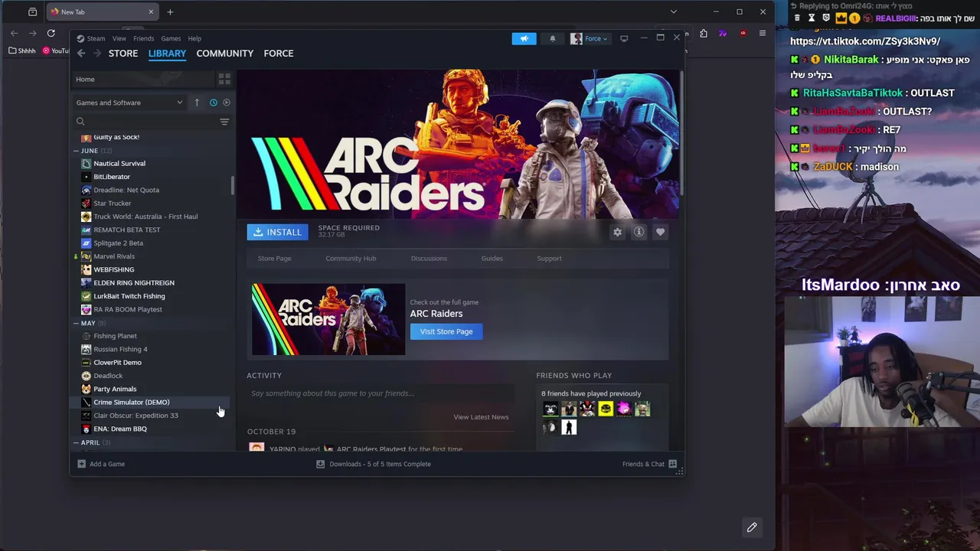Open ARC Raiders manage gear icon
The height and width of the screenshot is (551, 980).
[x=617, y=232]
